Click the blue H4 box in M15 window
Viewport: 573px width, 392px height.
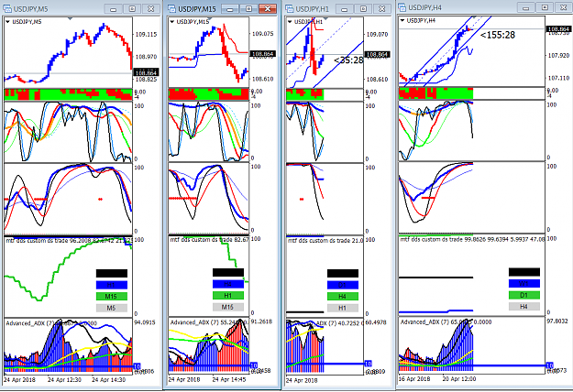coord(228,284)
